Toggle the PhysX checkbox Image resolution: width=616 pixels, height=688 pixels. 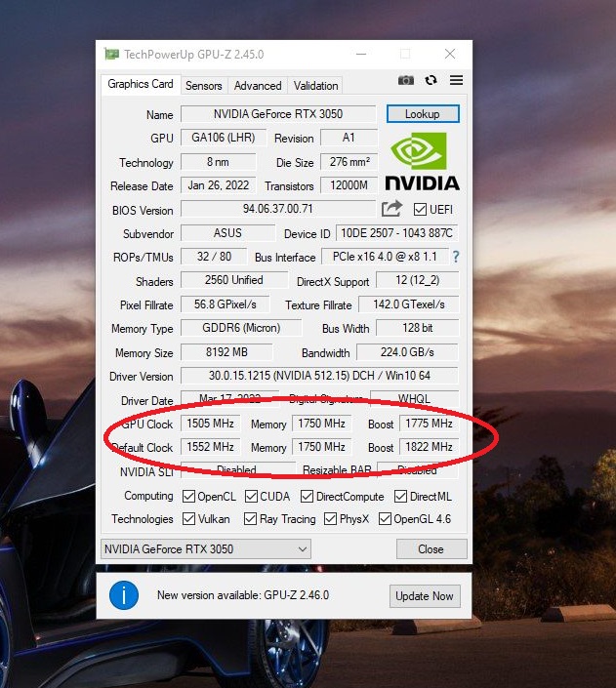click(x=330, y=518)
